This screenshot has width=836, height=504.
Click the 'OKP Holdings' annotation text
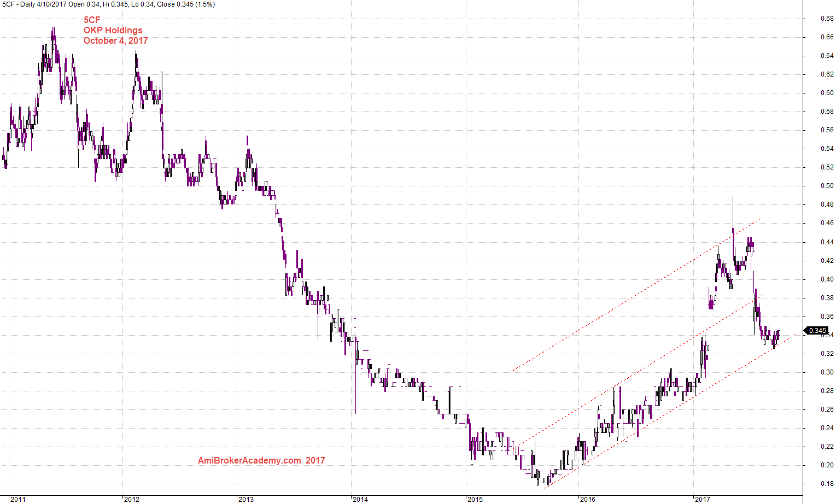coord(113,31)
